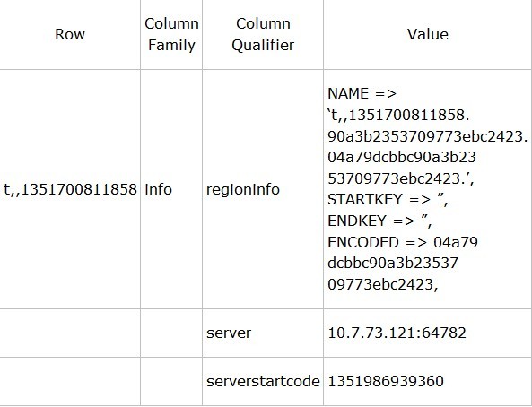The width and height of the screenshot is (532, 407).
Task: Click the STARTKEY => line
Action: [388, 199]
